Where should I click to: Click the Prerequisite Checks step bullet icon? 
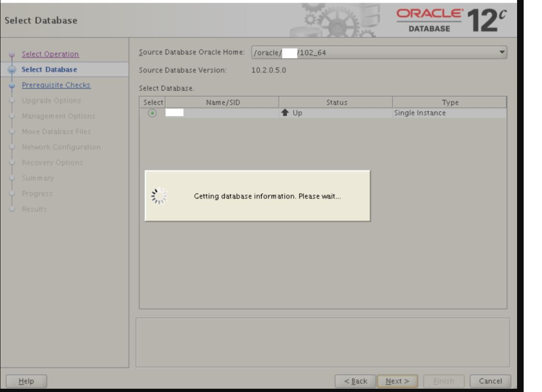(12, 85)
